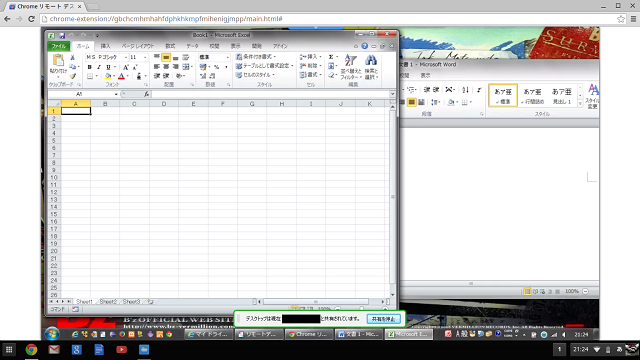Screen dimensions: 640x360
Task: Toggle Italic formatting in Excel
Action: [98, 67]
